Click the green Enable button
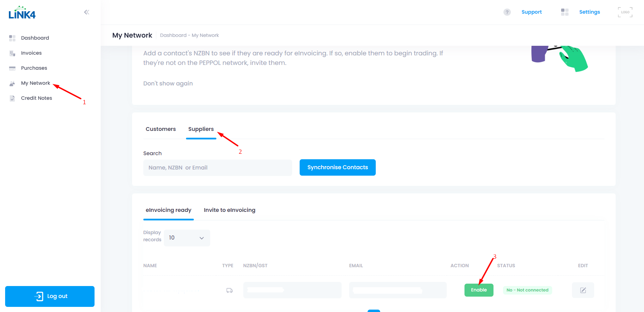Viewport: 644px width, 312px height. pos(479,290)
